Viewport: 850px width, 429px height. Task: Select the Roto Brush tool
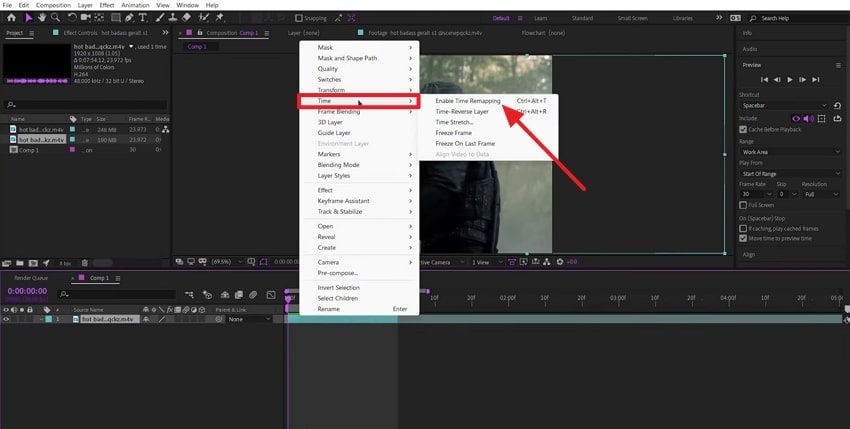click(x=204, y=18)
